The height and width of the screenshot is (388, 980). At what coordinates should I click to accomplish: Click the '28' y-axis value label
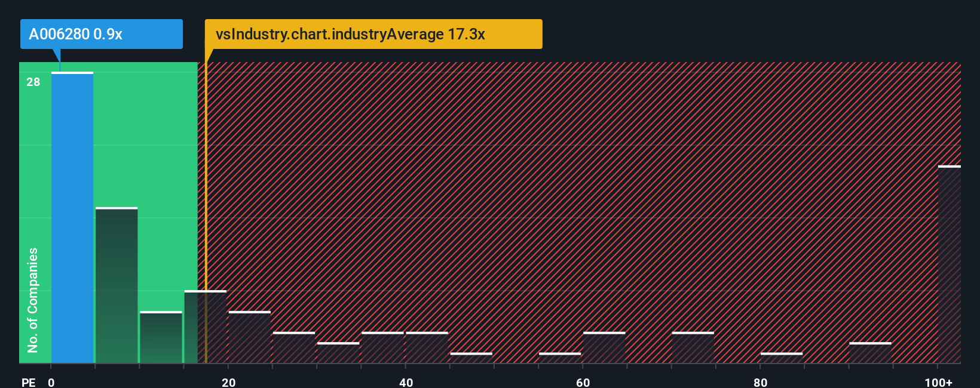tap(33, 82)
